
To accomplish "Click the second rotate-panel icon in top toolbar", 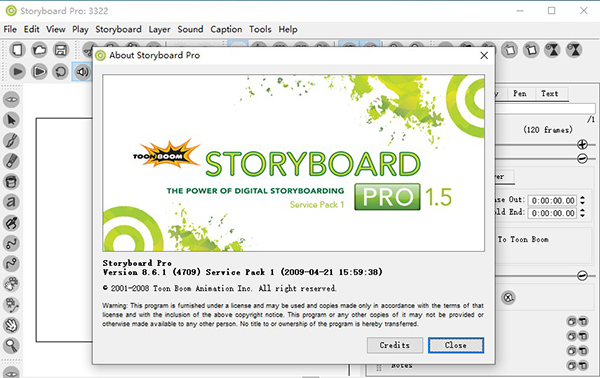I will pyautogui.click(x=531, y=50).
